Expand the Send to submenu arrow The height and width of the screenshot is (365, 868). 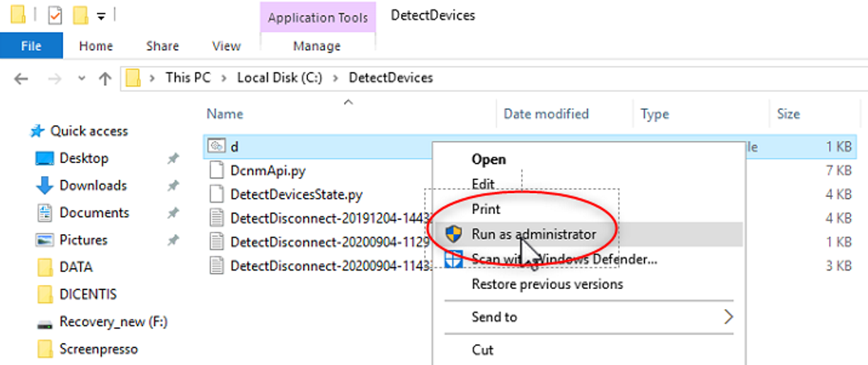coord(728,317)
